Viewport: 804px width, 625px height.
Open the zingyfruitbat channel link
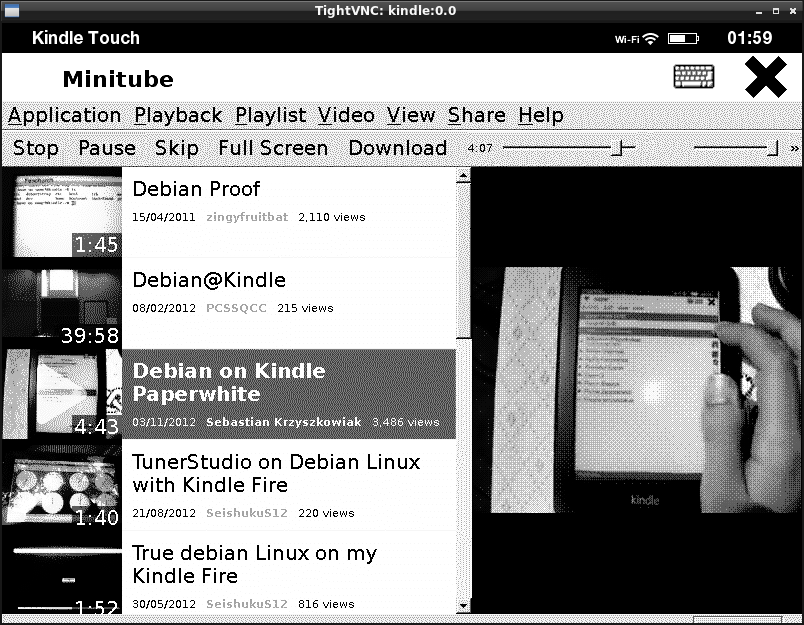click(247, 217)
